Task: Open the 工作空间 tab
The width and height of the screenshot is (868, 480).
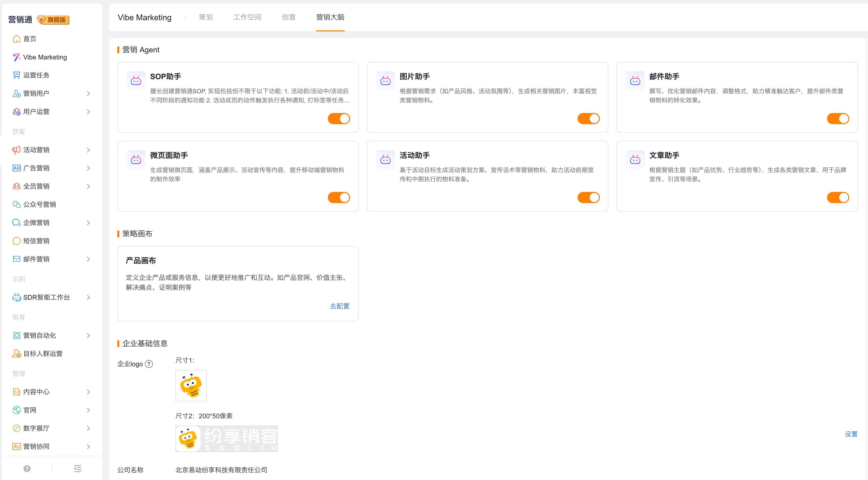Action: pyautogui.click(x=247, y=17)
